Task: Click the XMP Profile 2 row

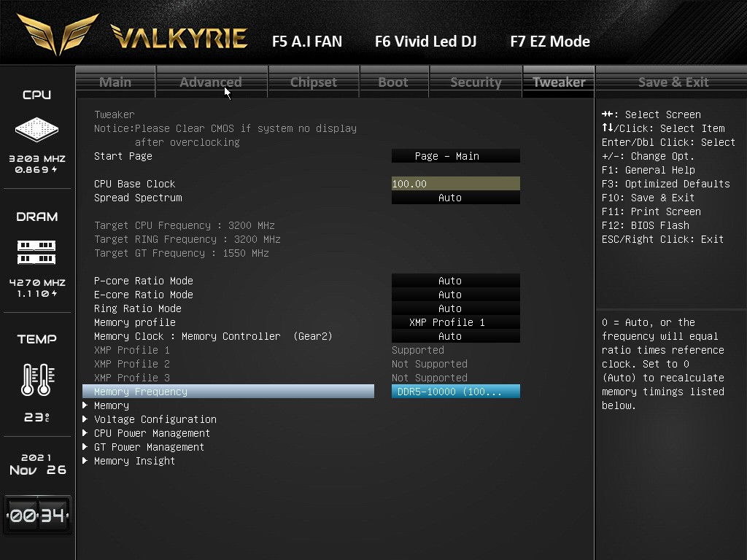Action: [281, 364]
